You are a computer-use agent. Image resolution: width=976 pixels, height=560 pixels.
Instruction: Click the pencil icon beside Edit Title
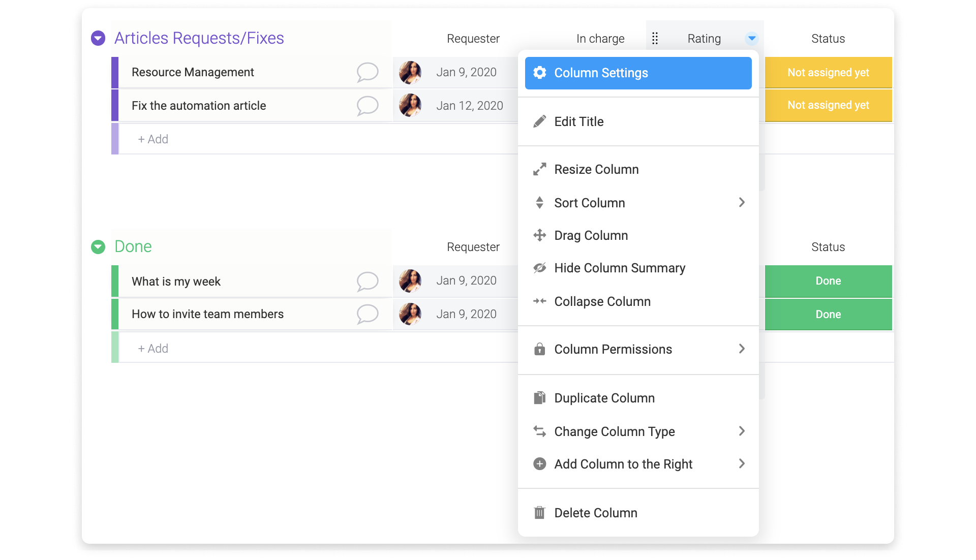540,121
